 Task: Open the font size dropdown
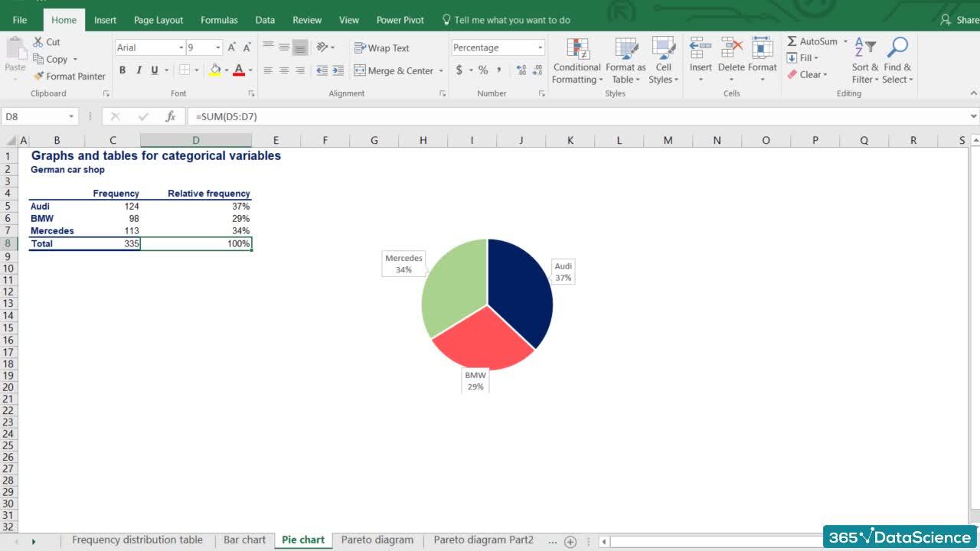coord(217,47)
